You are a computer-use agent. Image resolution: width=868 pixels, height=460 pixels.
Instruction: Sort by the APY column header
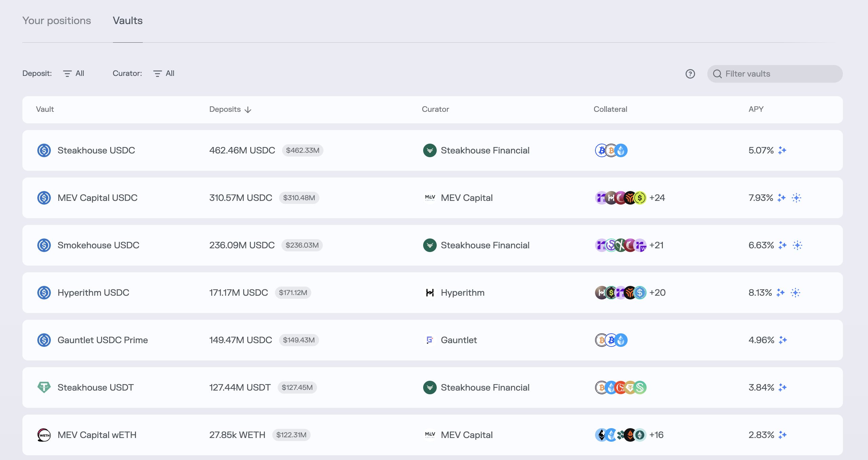[756, 109]
